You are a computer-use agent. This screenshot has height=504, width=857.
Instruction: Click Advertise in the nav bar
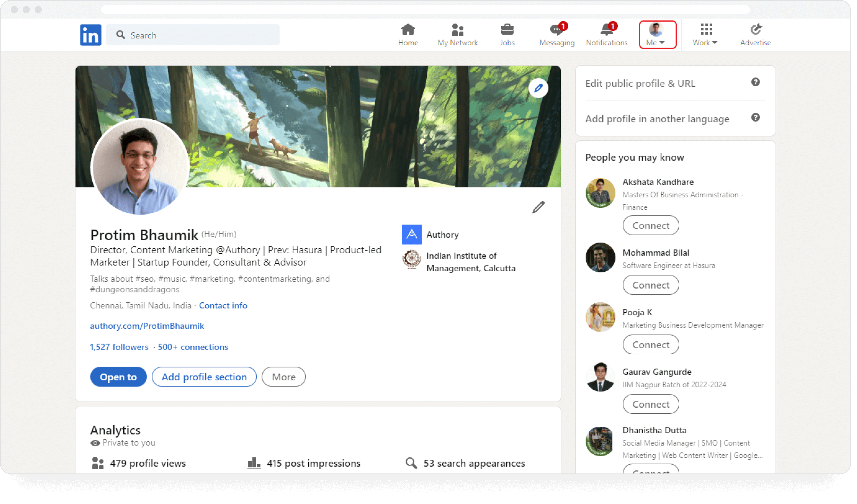coord(755,34)
